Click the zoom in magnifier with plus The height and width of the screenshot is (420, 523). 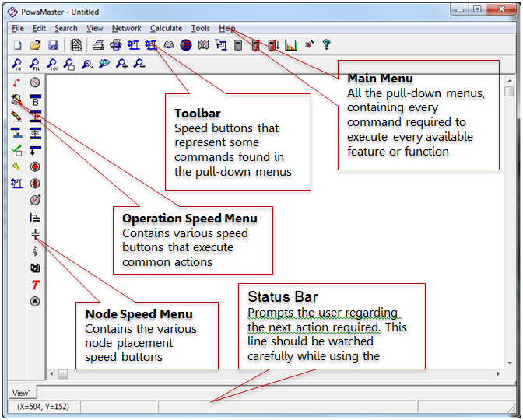[x=121, y=64]
